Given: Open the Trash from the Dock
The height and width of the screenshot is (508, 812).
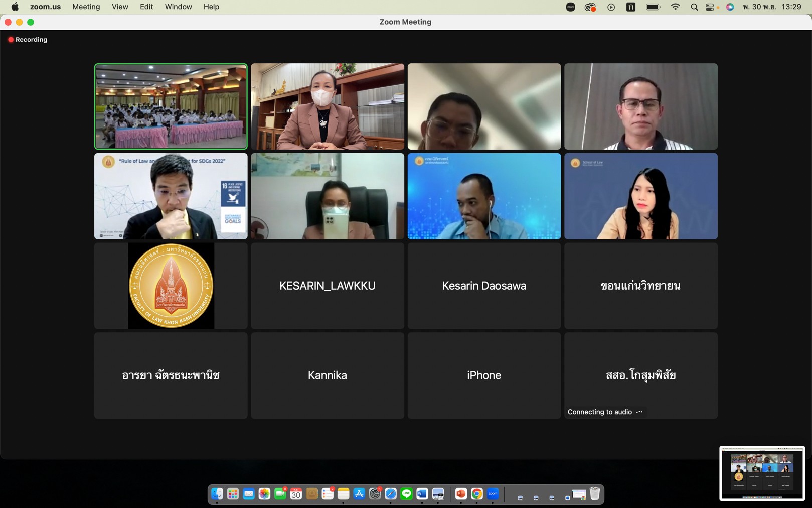Looking at the screenshot, I should click(x=595, y=494).
